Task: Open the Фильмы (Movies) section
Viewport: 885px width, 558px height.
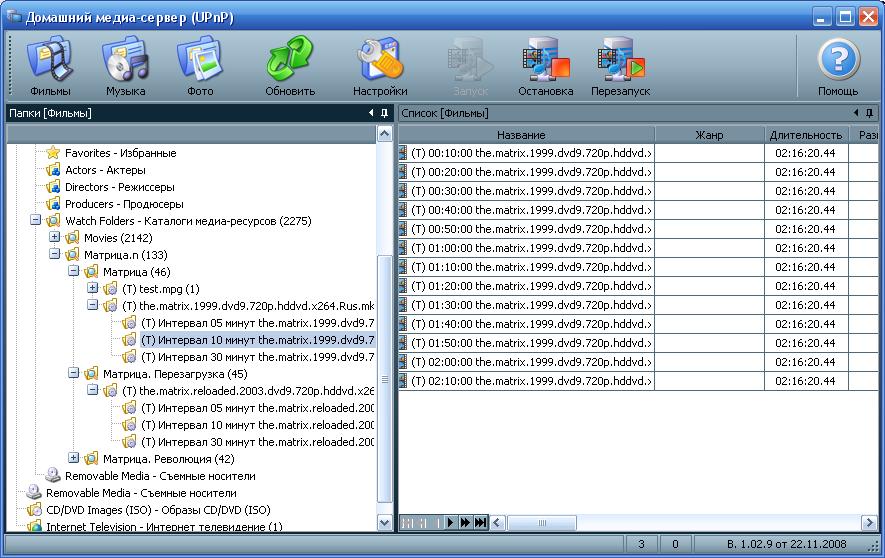Action: [49, 66]
